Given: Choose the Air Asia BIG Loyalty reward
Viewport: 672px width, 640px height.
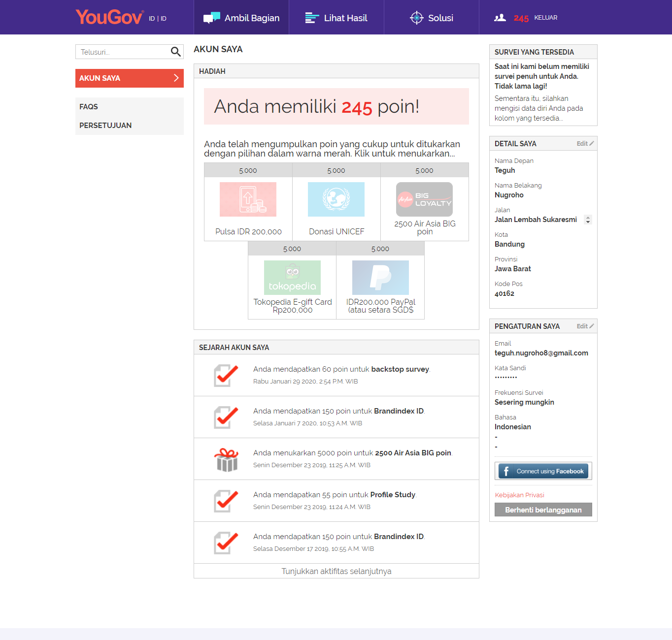Looking at the screenshot, I should [x=424, y=199].
